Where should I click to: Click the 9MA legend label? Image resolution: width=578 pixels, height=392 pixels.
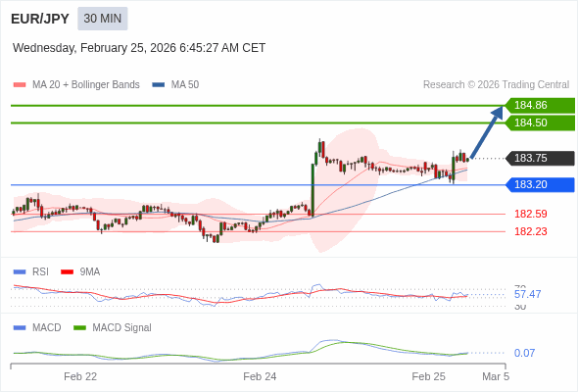click(x=90, y=272)
